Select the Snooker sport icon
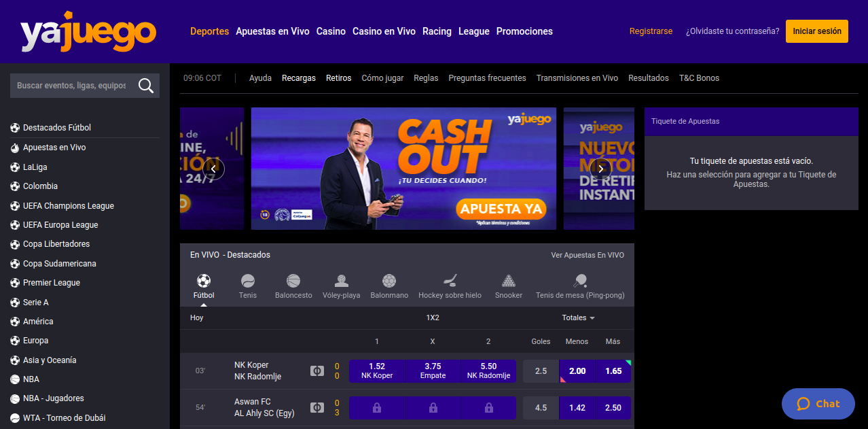This screenshot has height=429, width=868. [x=509, y=281]
